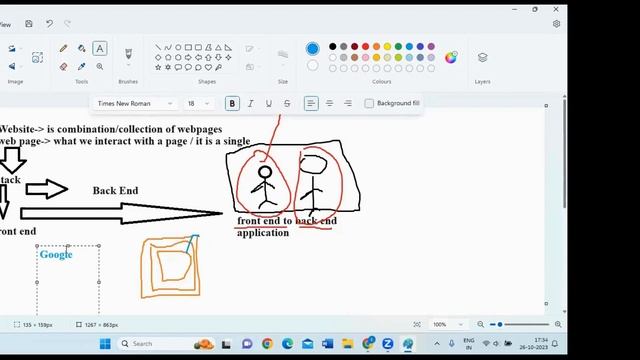
Task: Choose the rectangle shape
Action: click(188, 48)
